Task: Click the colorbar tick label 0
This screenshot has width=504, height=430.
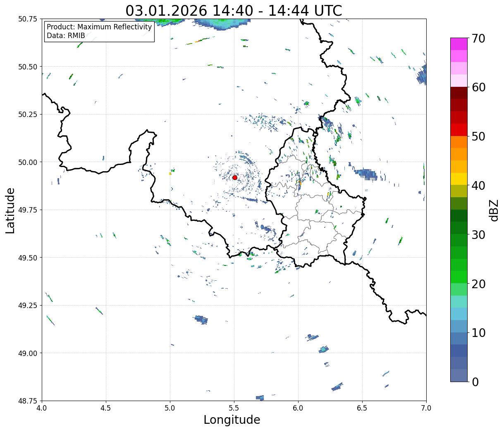Action: pos(475,382)
